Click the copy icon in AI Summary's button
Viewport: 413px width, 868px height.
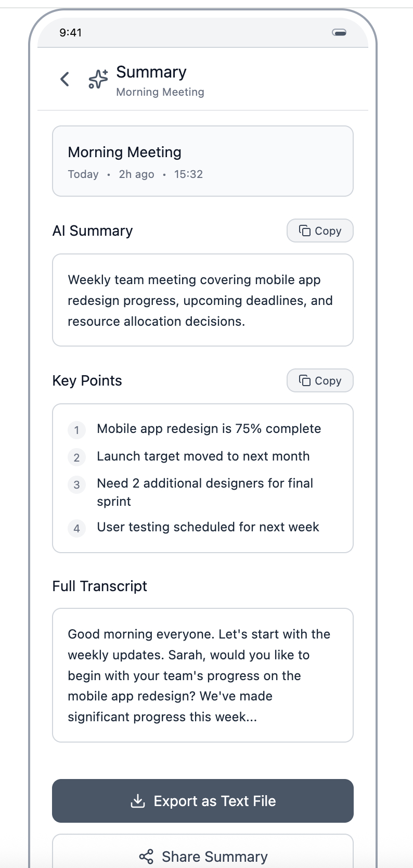point(305,231)
